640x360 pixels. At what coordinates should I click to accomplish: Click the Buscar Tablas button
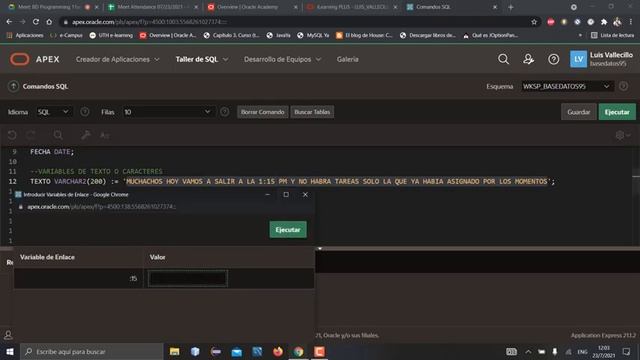(312, 112)
